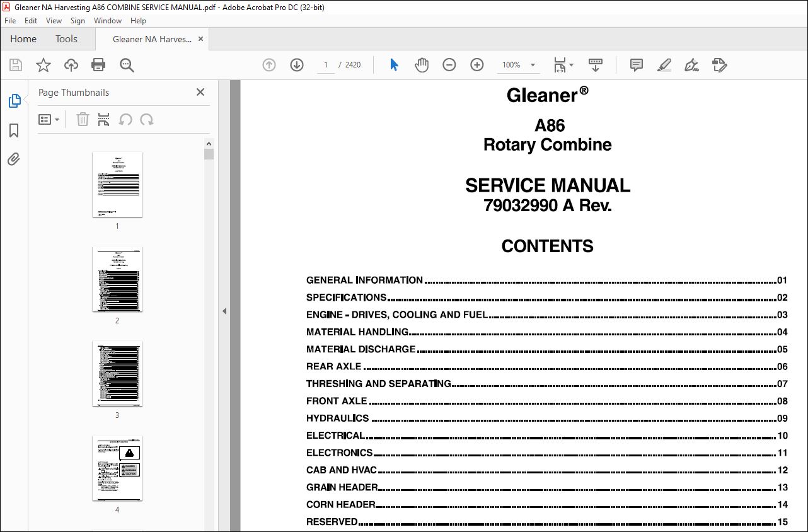Select page 4 thumbnail

pyautogui.click(x=117, y=468)
